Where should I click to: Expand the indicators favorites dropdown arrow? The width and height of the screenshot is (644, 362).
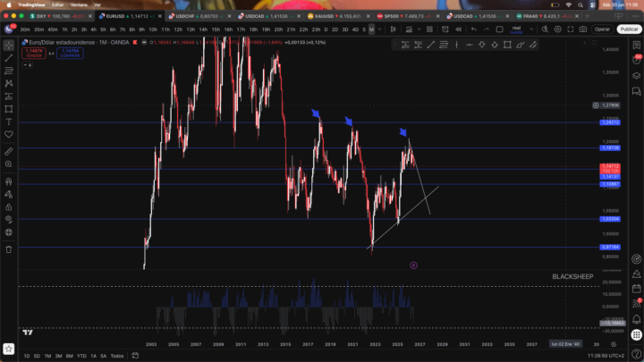point(419,29)
